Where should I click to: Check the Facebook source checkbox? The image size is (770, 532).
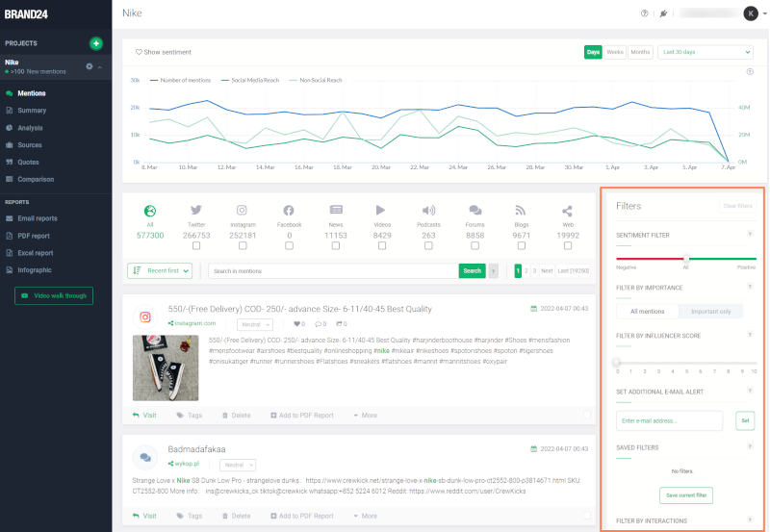pyautogui.click(x=290, y=245)
